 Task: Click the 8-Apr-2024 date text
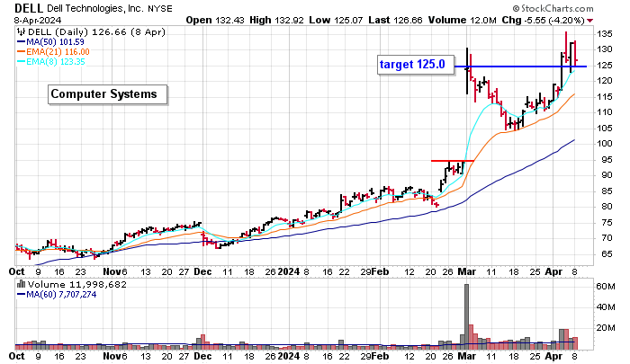tap(38, 20)
